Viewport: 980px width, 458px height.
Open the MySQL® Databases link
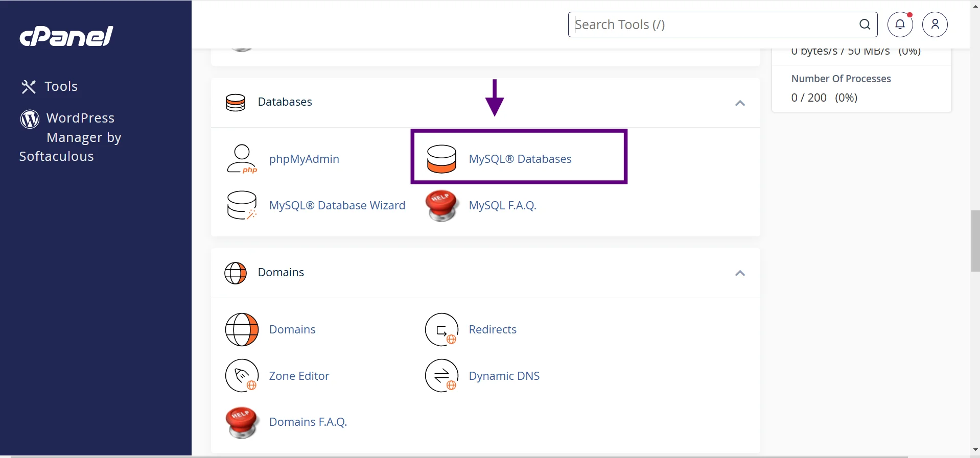[520, 159]
